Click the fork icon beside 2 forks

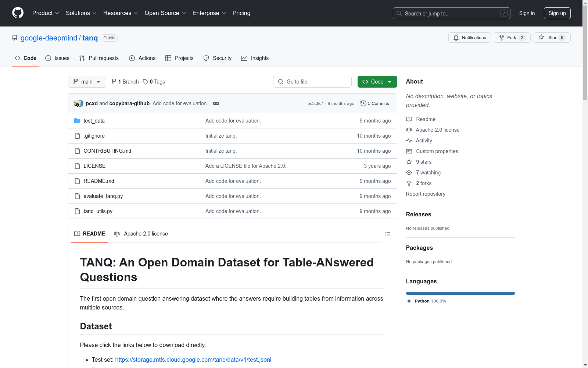point(409,183)
